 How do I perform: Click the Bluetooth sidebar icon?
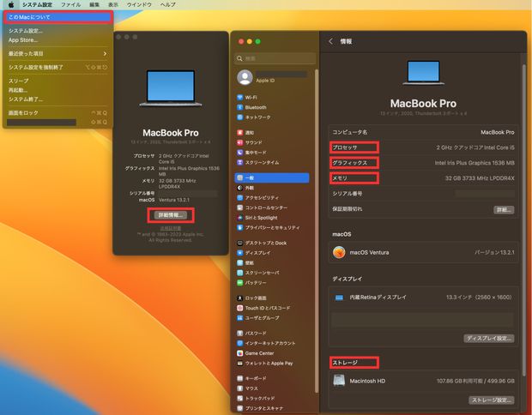[x=240, y=107]
